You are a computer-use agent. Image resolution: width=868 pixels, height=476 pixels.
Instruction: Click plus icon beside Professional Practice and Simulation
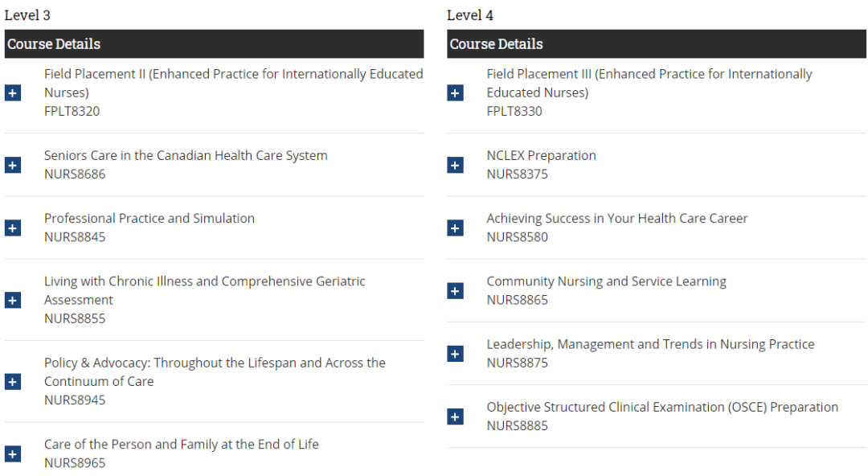(12, 228)
